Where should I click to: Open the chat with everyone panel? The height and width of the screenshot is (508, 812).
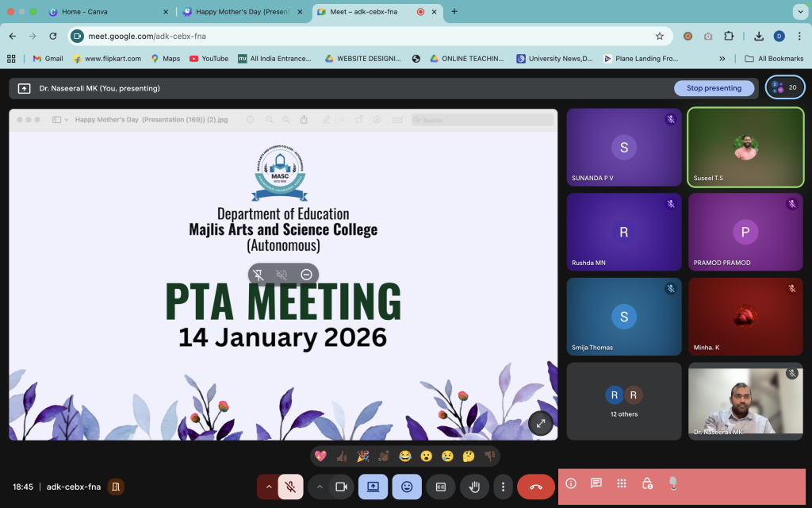click(596, 483)
